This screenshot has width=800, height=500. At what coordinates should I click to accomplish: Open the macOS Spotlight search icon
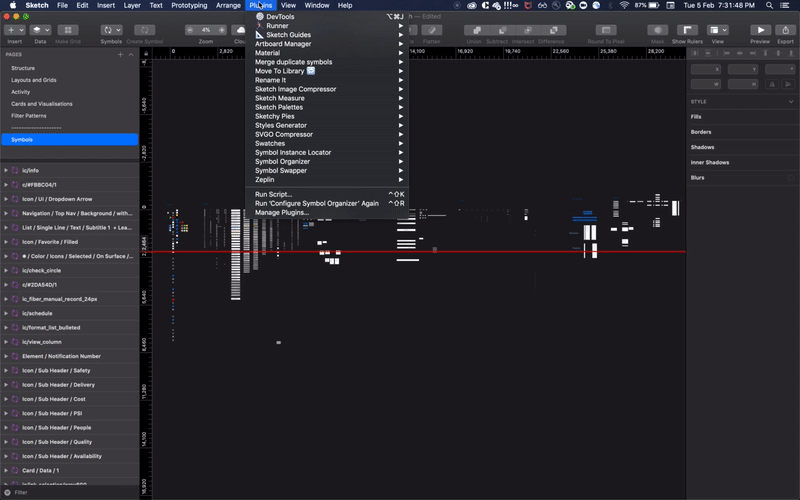point(769,5)
